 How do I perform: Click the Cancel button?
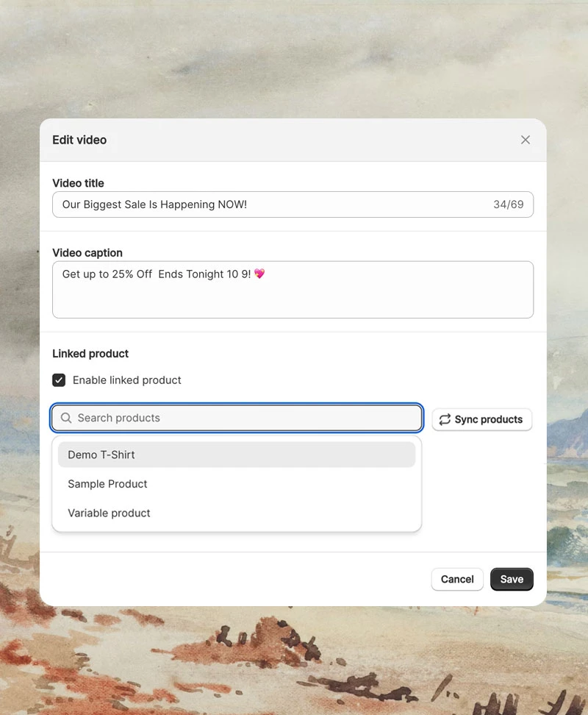point(457,579)
